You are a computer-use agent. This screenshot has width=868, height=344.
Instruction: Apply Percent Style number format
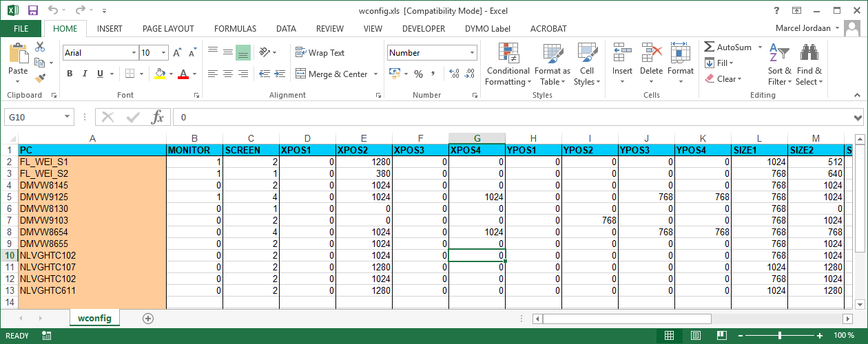[x=418, y=74]
